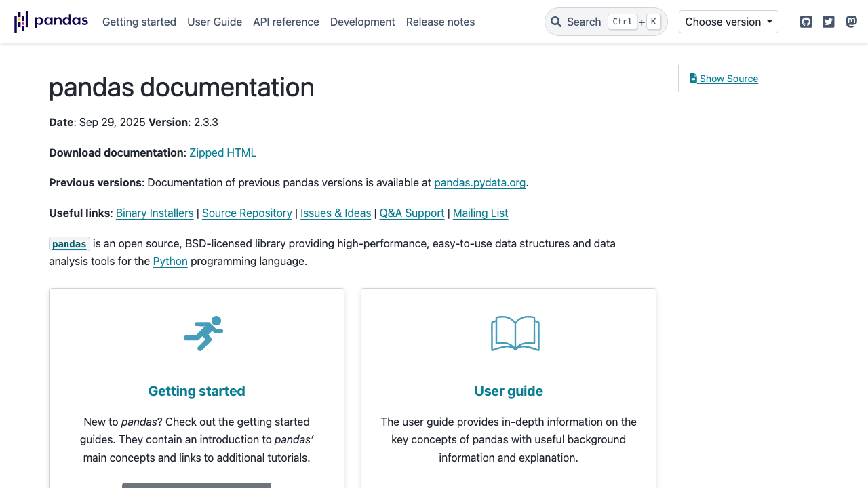Image resolution: width=868 pixels, height=488 pixels.
Task: Expand the Choose version dropdown
Action: [x=728, y=22]
